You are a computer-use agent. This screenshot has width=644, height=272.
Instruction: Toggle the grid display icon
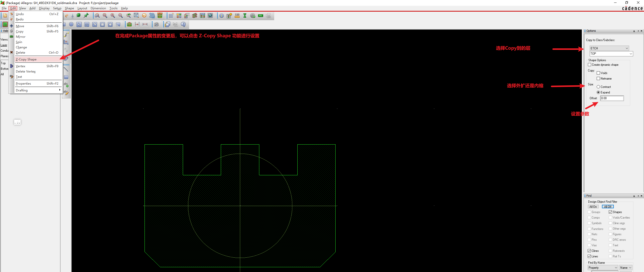coord(171,16)
